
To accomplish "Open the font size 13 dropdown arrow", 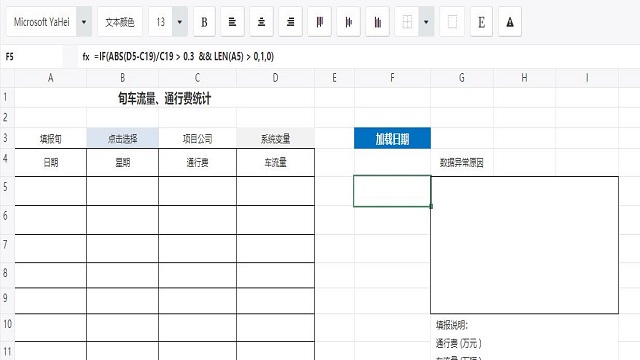I will (180, 22).
